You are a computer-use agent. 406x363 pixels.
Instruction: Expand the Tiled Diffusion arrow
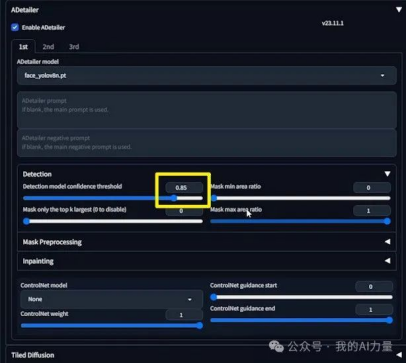399,355
